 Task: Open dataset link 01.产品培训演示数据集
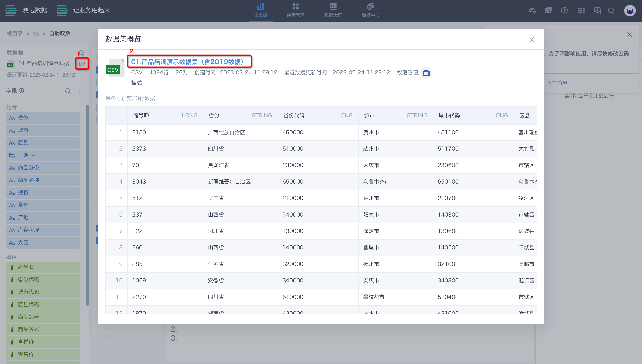(x=189, y=61)
